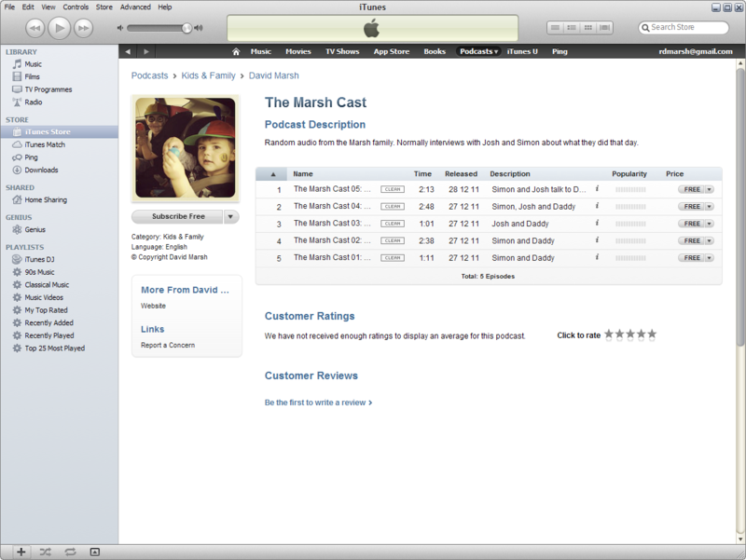Click the Kids & Family breadcrumb link
The width and height of the screenshot is (746, 560).
click(208, 75)
